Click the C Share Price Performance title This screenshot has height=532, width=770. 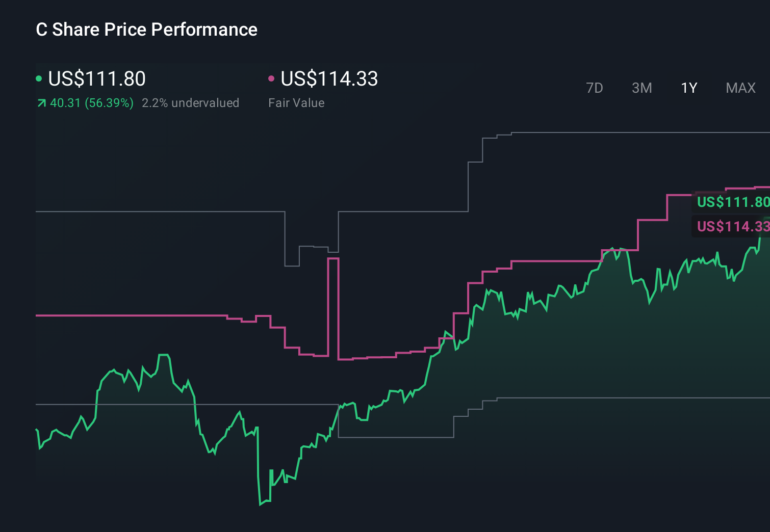146,30
